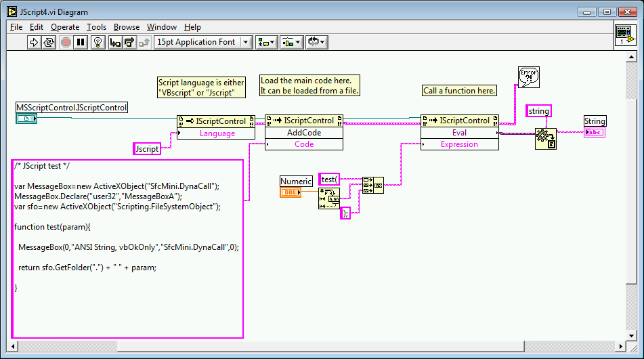Click Eval Invoke Node IScriptControl header
The height and width of the screenshot is (359, 644).
point(460,121)
